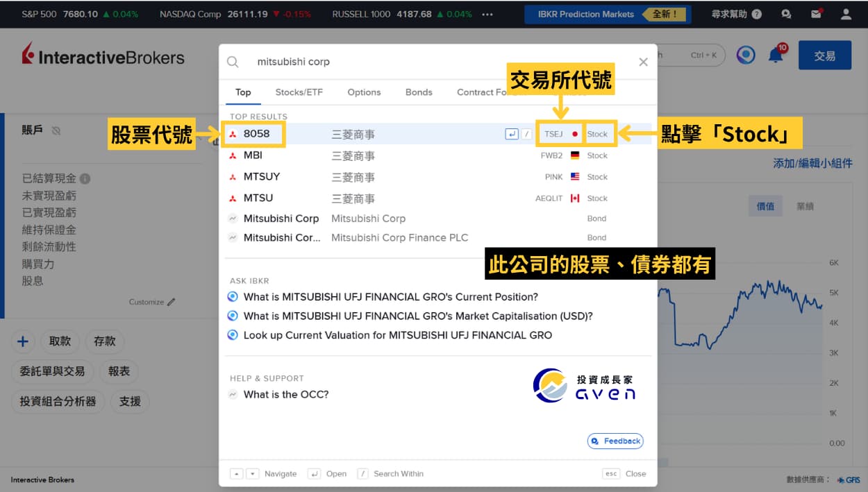Open the notifications bell icon

pos(776,55)
